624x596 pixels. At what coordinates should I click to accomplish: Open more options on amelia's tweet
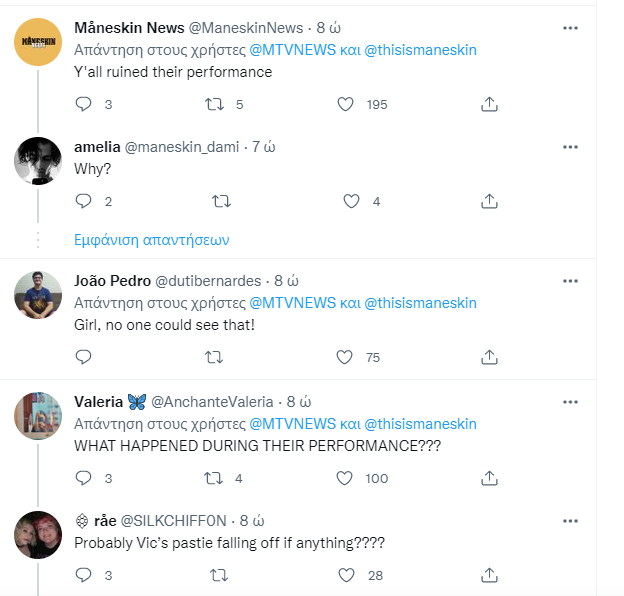pyautogui.click(x=570, y=147)
